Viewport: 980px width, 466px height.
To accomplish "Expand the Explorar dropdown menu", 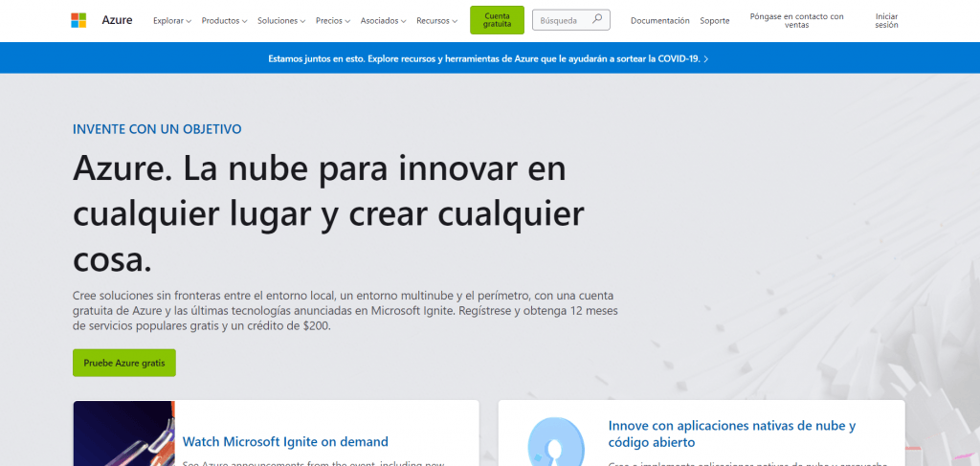I will [172, 21].
